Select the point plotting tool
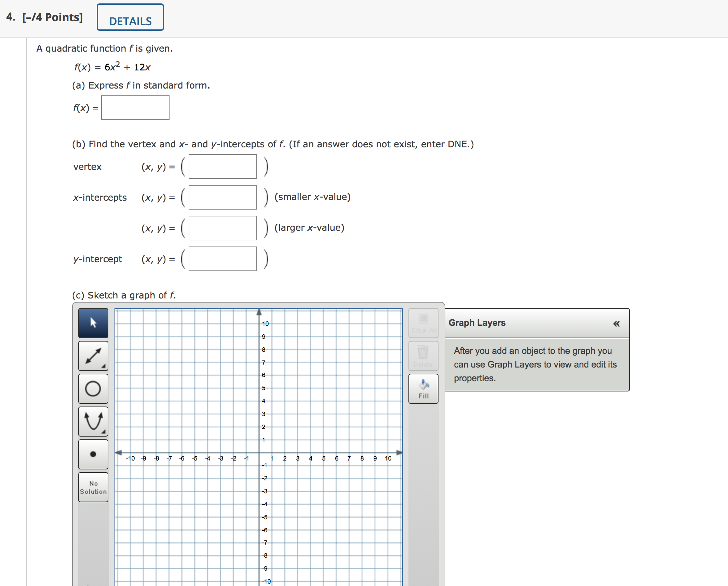Viewport: 728px width, 586px height. coord(93,454)
